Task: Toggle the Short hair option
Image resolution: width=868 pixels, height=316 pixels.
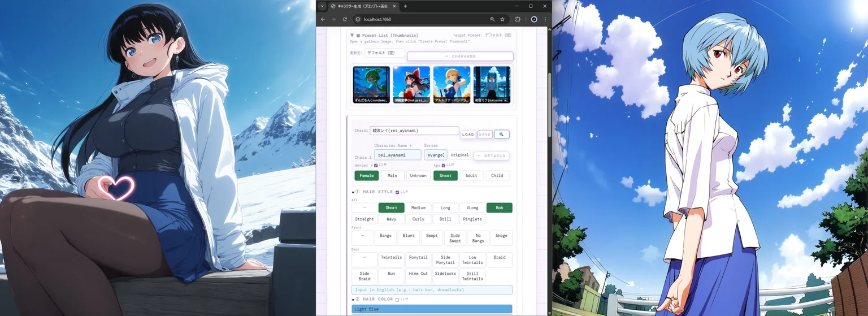Action: [x=392, y=208]
